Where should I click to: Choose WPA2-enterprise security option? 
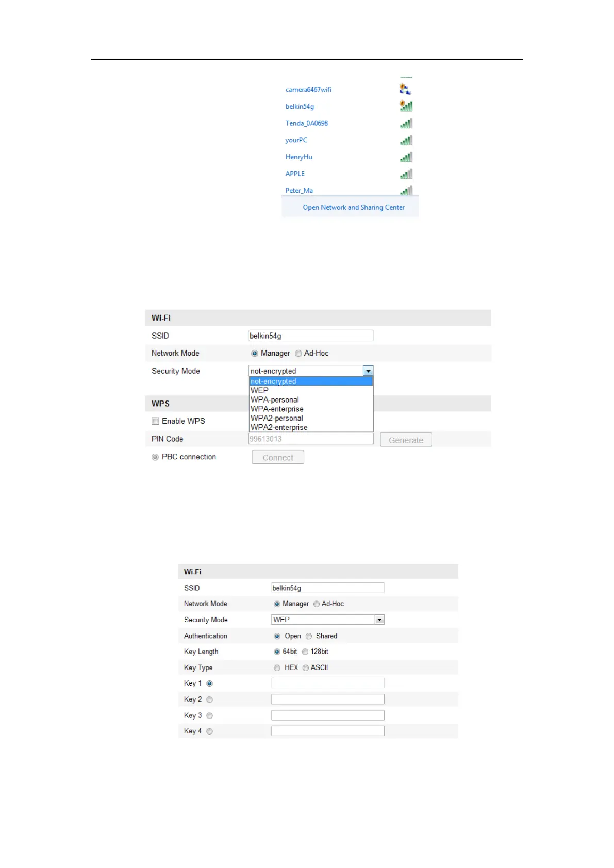pyautogui.click(x=311, y=428)
